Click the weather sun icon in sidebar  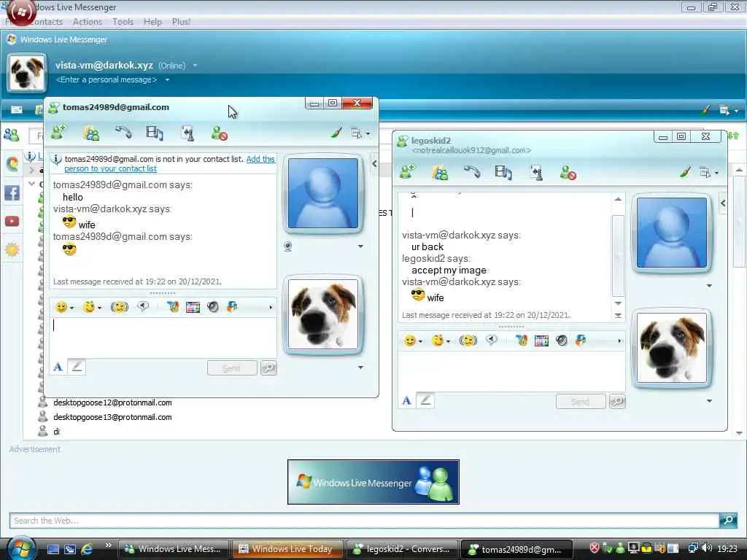tap(12, 250)
